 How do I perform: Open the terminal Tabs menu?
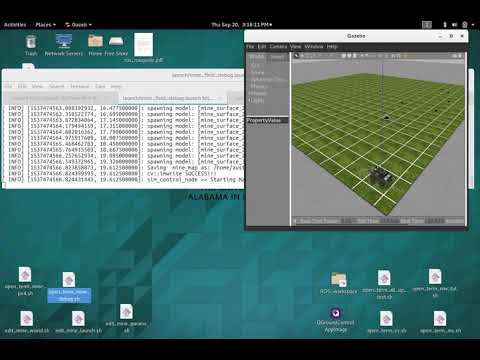(100, 86)
